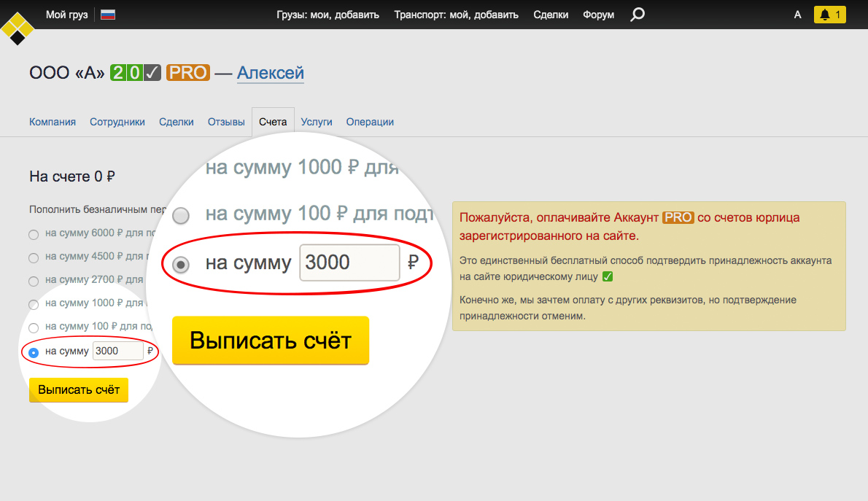Click the orange PRO badge in the heading
Viewport: 868px width, 501px height.
click(x=188, y=73)
